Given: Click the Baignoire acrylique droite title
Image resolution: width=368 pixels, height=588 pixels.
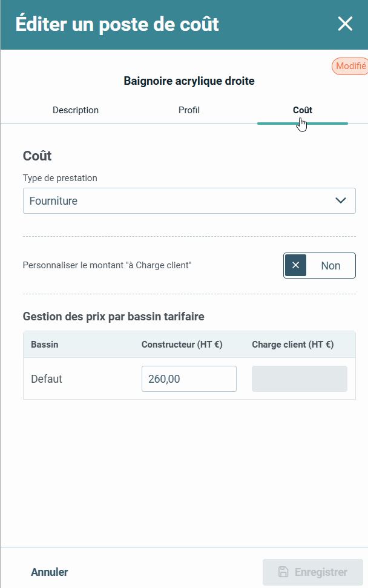Looking at the screenshot, I should [x=189, y=81].
